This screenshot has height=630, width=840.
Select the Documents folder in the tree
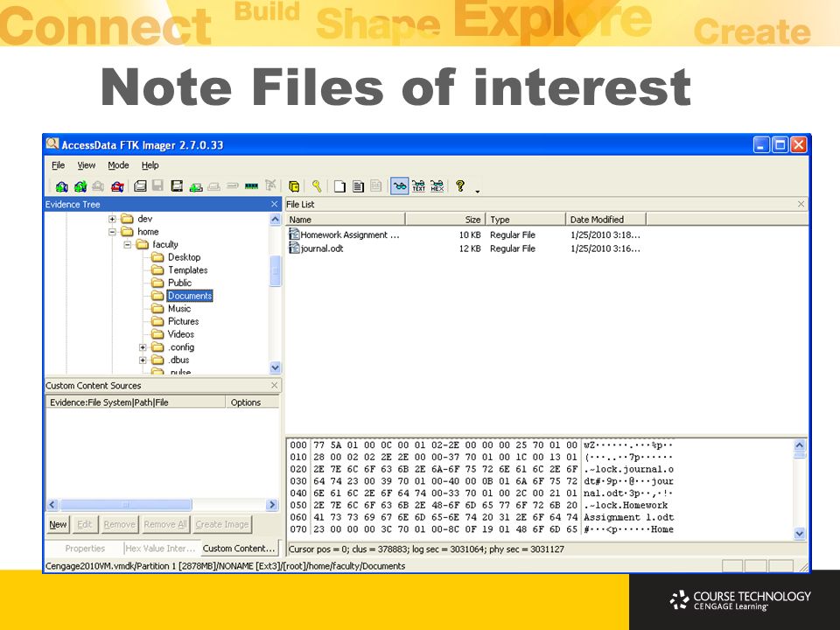[x=190, y=296]
